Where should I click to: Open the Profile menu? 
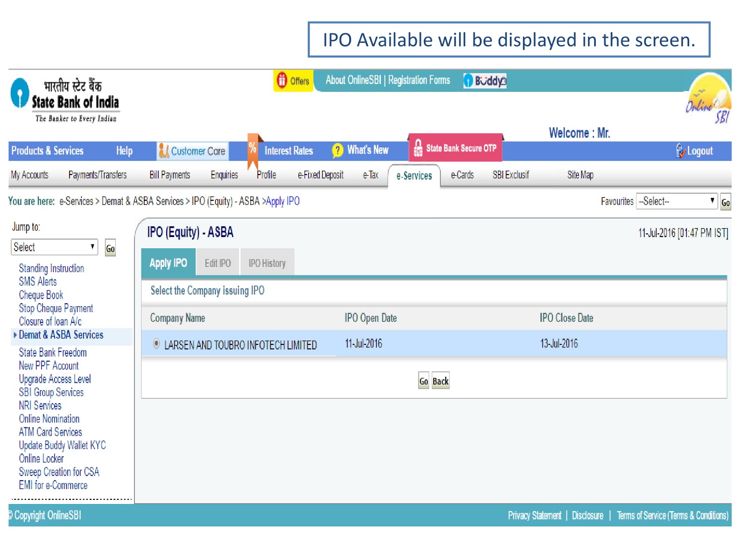tap(267, 175)
